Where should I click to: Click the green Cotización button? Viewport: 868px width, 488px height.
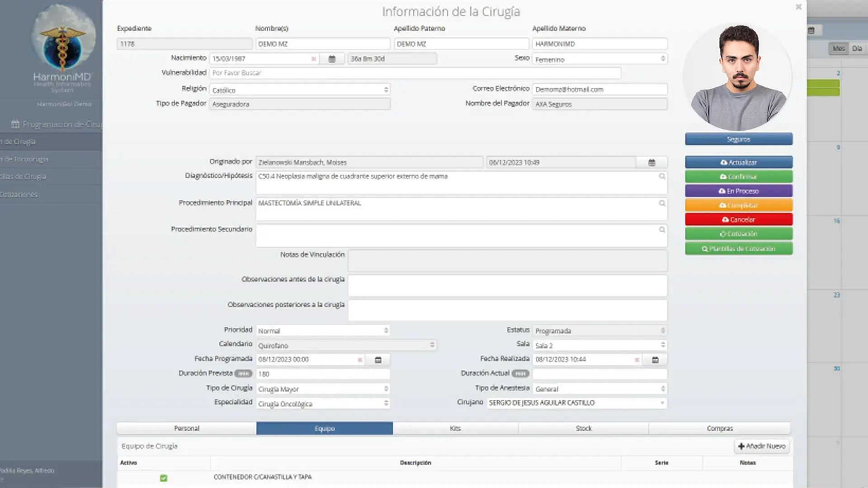point(739,234)
